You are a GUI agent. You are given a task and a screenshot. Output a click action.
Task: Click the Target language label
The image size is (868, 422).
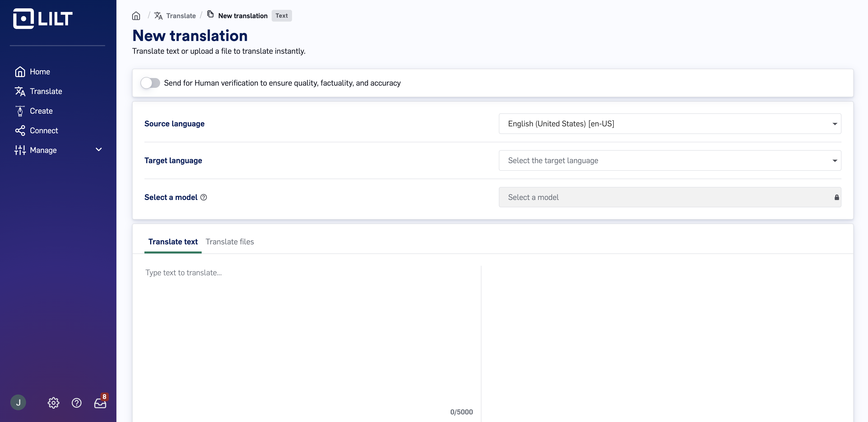(x=173, y=160)
